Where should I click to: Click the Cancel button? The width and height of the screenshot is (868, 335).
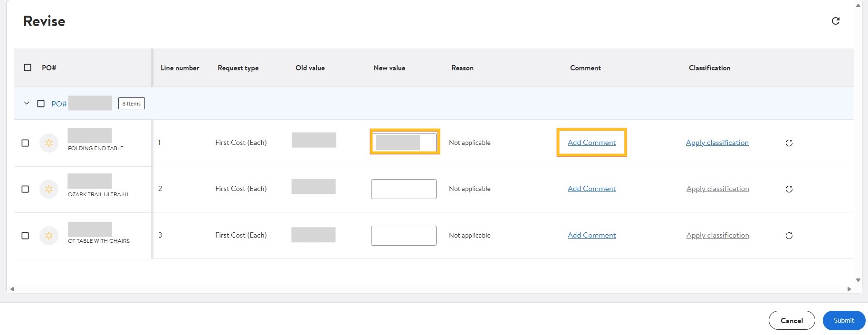point(792,321)
